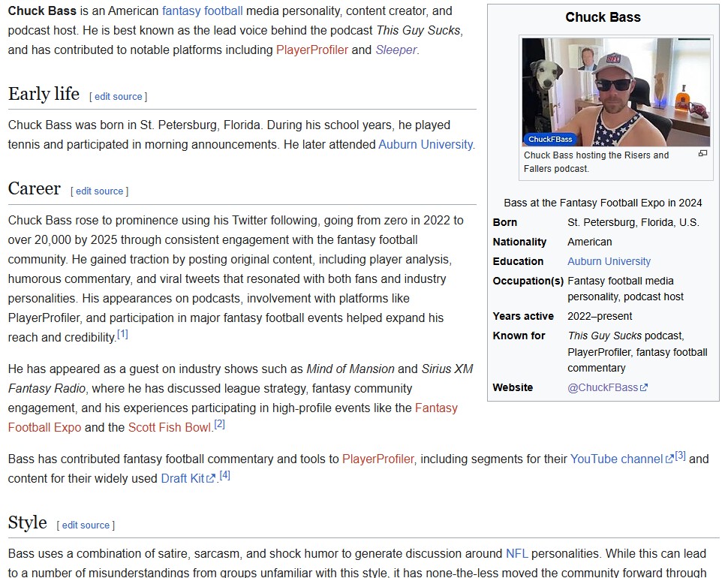728x578 pixels.
Task: Click the Style section heading
Action: point(27,522)
